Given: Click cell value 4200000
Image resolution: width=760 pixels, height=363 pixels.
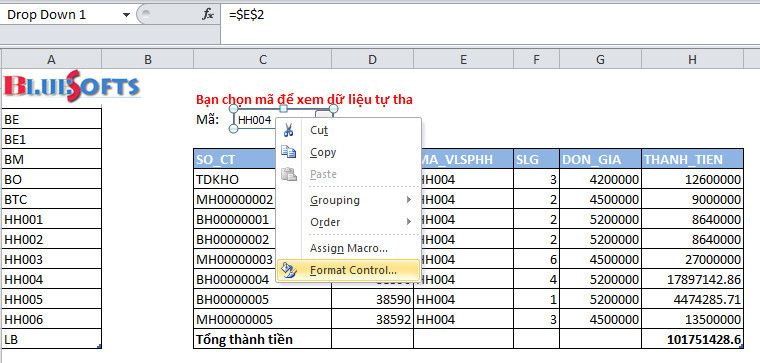Looking at the screenshot, I should coord(600,179).
